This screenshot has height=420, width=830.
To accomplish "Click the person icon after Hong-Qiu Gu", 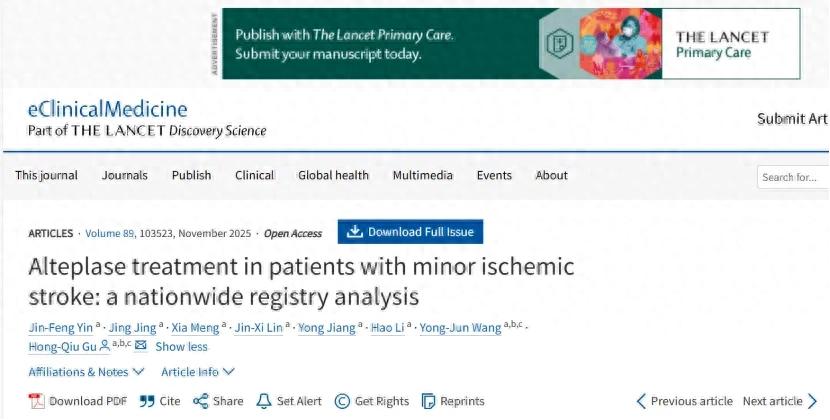I will (x=105, y=346).
